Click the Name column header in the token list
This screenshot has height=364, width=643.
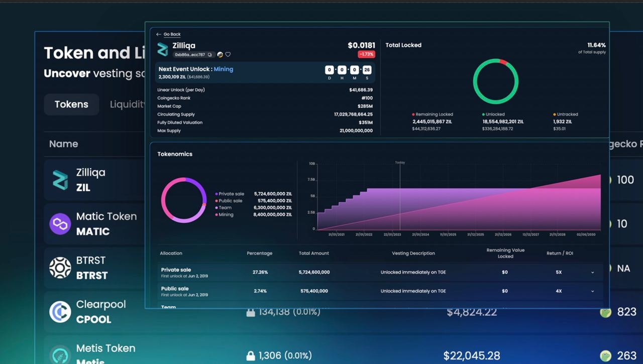tap(63, 144)
